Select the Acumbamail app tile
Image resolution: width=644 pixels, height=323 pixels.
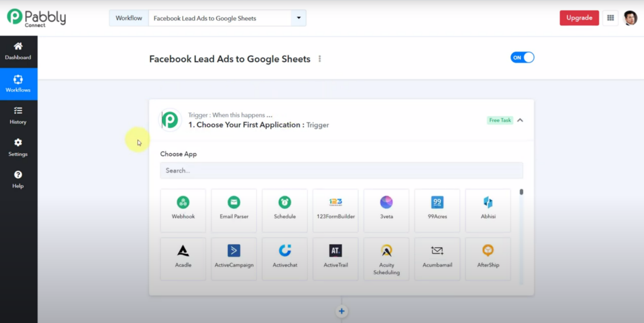click(x=437, y=258)
